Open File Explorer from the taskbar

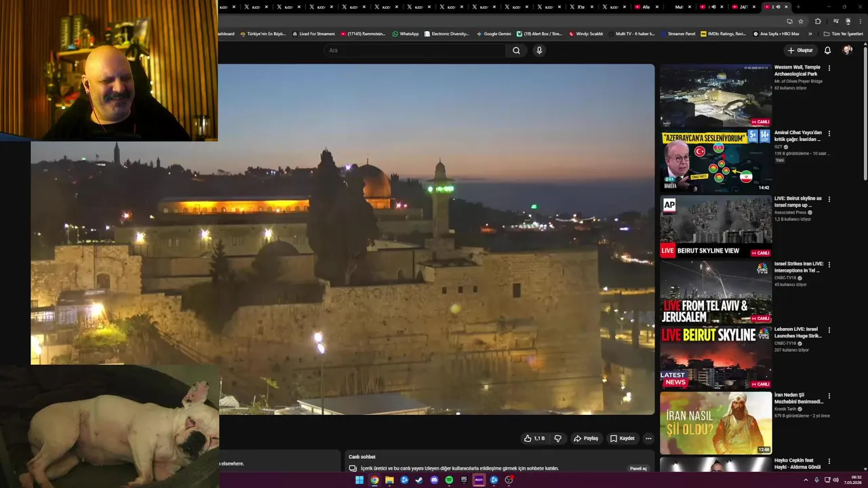[389, 480]
